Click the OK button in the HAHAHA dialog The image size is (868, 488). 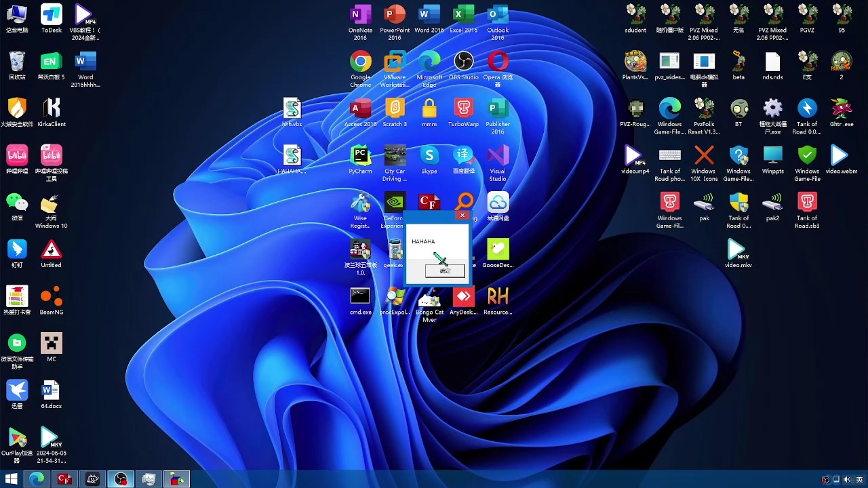pos(445,270)
